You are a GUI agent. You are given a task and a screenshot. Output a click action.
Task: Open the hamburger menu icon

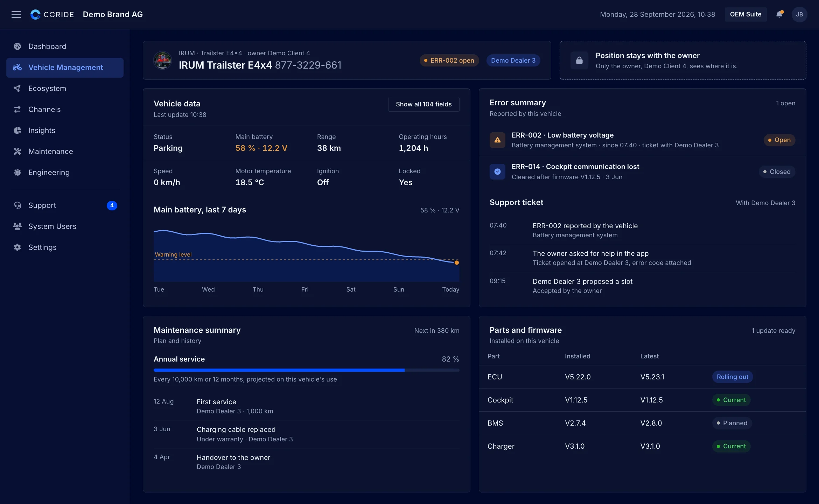16,14
